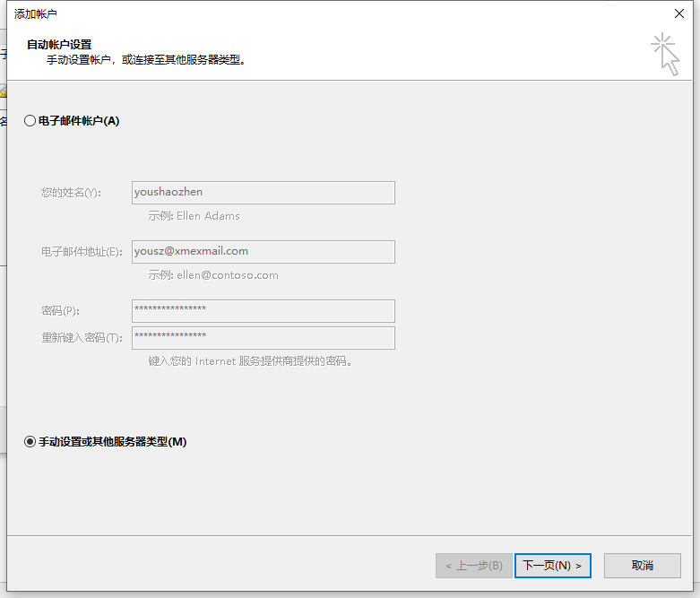Focus the 密码(P) password field
Image resolution: width=700 pixels, height=598 pixels.
[263, 310]
